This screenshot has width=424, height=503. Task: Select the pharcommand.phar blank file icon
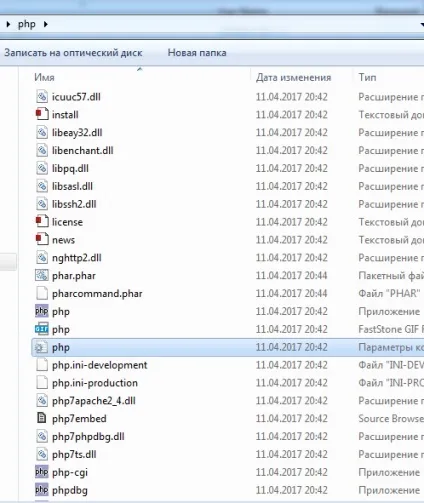(x=42, y=293)
